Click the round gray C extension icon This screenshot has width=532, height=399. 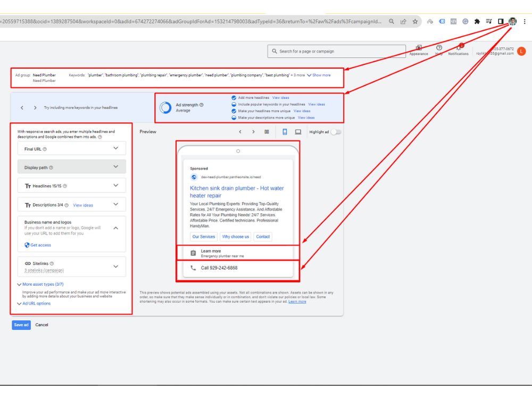[x=465, y=21]
